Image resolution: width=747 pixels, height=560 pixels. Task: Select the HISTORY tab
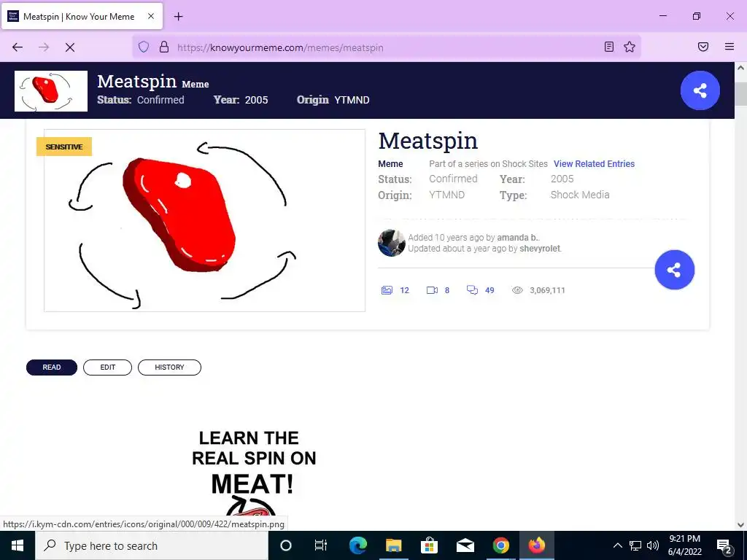[x=169, y=367]
